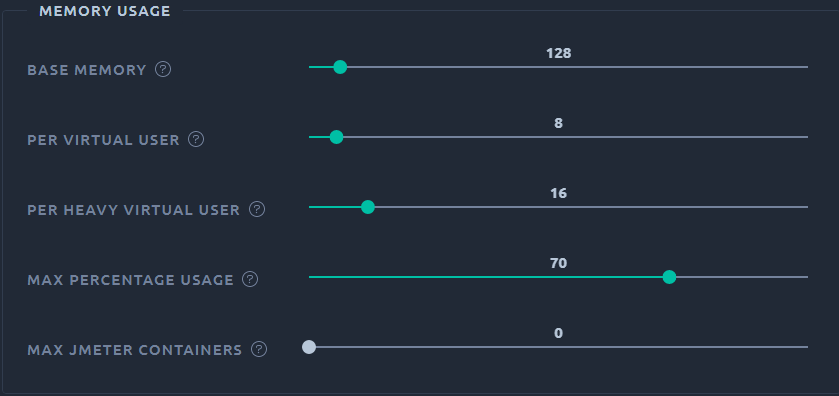The image size is (839, 396).
Task: Click the Max Percentage Usage value 70
Action: 559,263
